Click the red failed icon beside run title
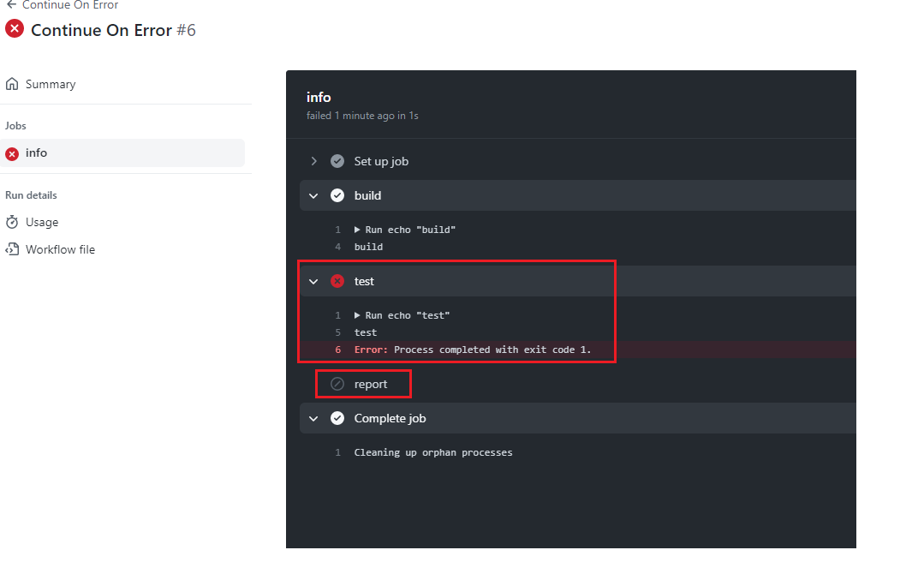924x568 pixels. pyautogui.click(x=15, y=29)
